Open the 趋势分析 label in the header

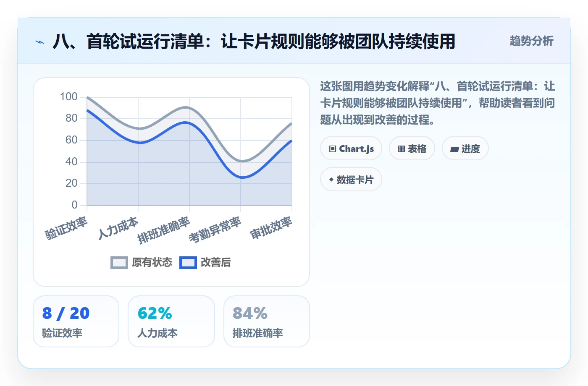tap(531, 41)
